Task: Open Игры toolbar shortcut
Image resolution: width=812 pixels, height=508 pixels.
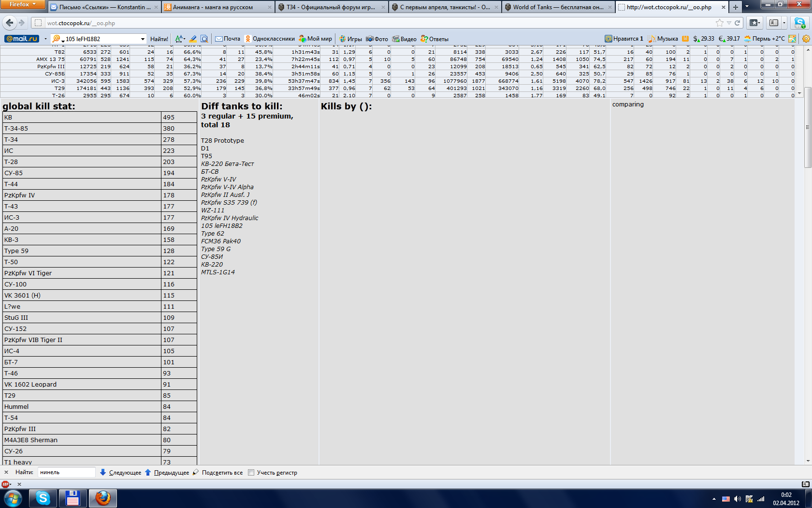Action: (350, 39)
